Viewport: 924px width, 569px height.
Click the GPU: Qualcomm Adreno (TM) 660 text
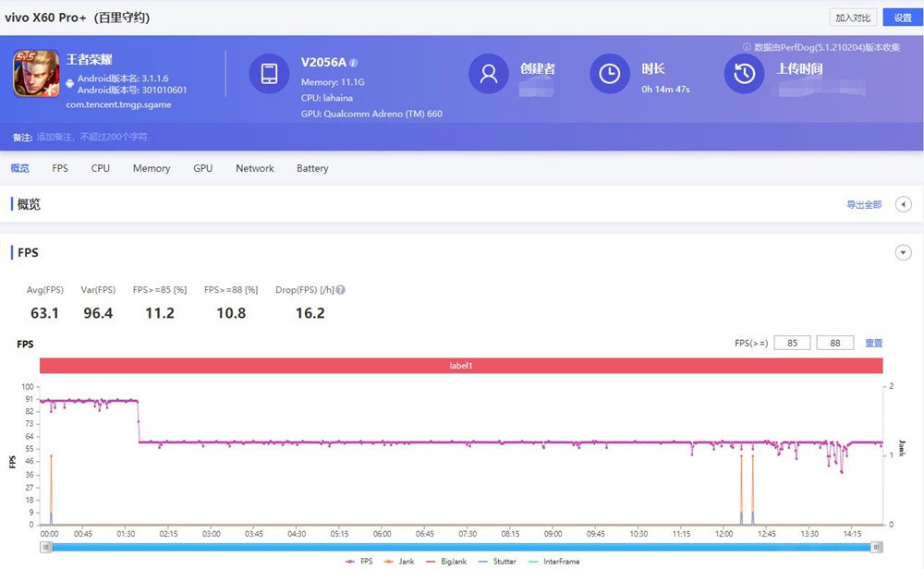[x=371, y=114]
